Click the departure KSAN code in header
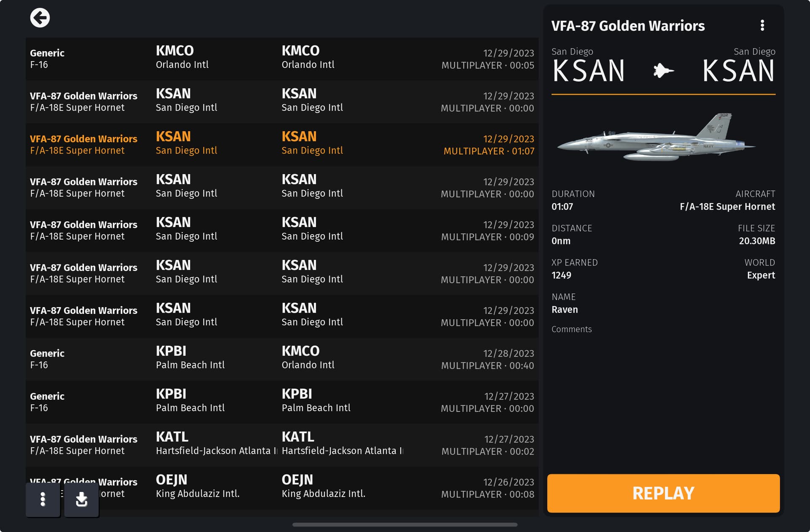The image size is (810, 532). click(x=588, y=71)
